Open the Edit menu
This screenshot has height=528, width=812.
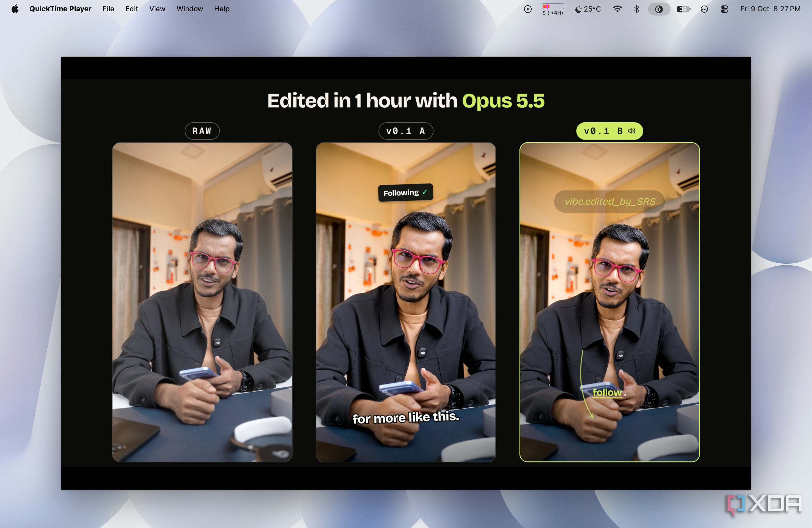(x=131, y=9)
